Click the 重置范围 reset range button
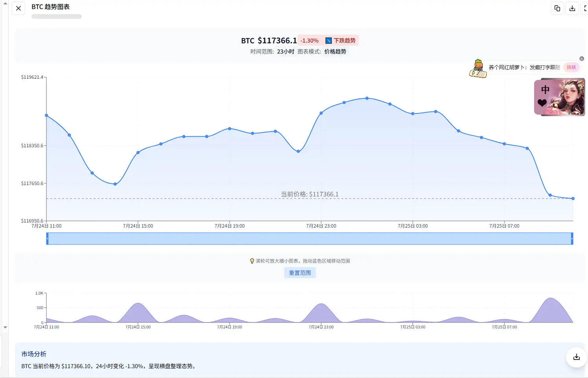The height and width of the screenshot is (378, 588). pos(300,272)
